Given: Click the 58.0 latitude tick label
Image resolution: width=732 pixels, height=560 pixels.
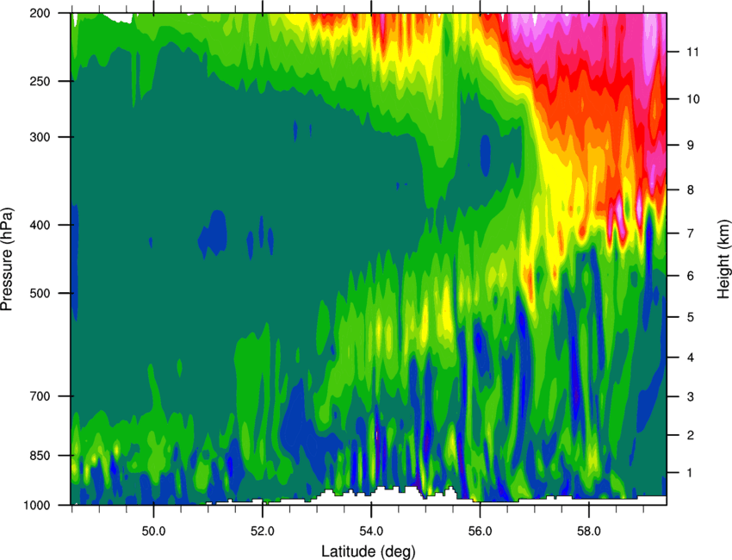Looking at the screenshot, I should point(589,532).
